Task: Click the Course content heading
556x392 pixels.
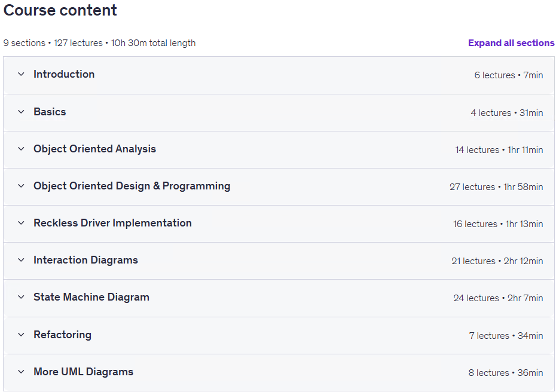Action: pyautogui.click(x=60, y=10)
